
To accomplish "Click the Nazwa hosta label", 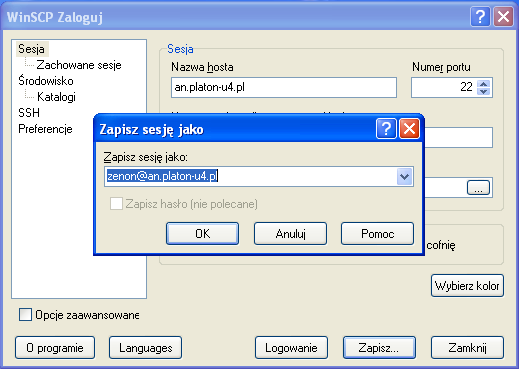I will pyautogui.click(x=202, y=67).
